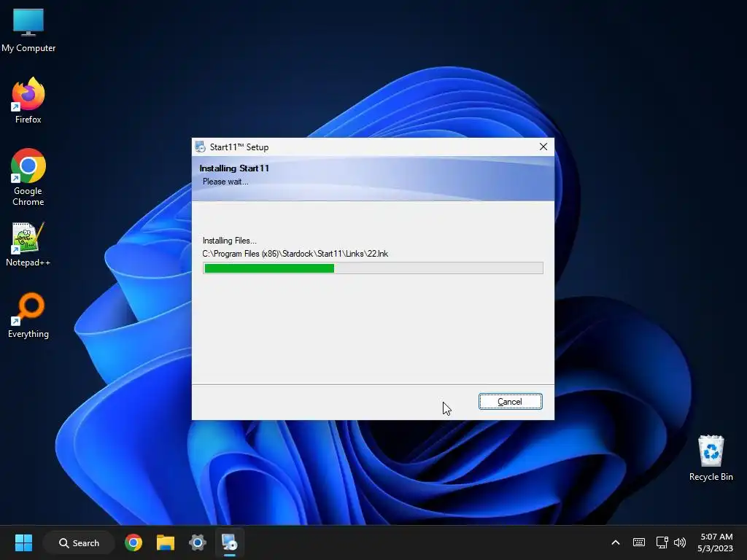Click the Start11 Setup title bar icon
The image size is (747, 560).
(x=200, y=147)
